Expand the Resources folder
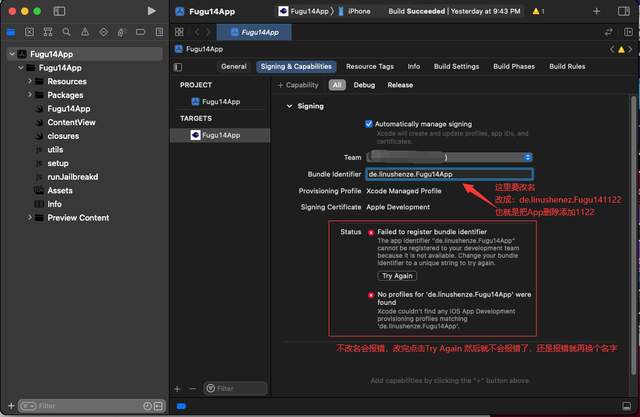The height and width of the screenshot is (417, 640). 29,81
